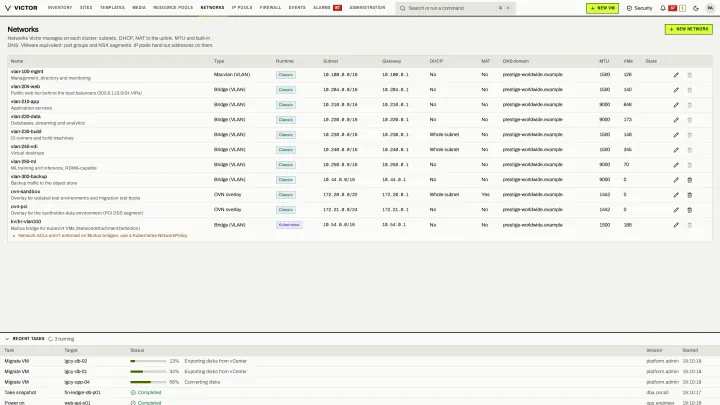Select the Networks nav item
The image size is (720, 405).
pos(212,8)
